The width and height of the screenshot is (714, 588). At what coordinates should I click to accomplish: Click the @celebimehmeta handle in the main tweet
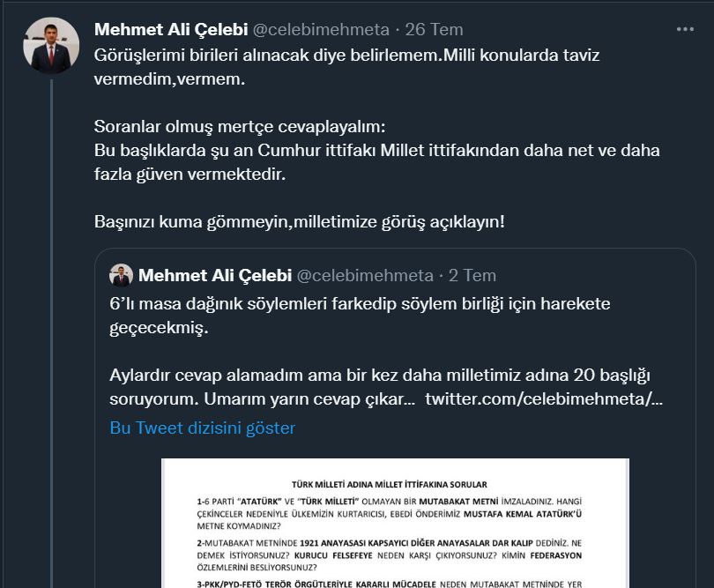click(x=321, y=29)
